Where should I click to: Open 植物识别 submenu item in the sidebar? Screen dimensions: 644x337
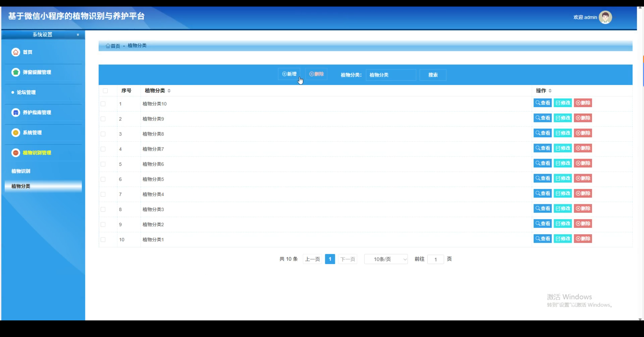pyautogui.click(x=21, y=171)
